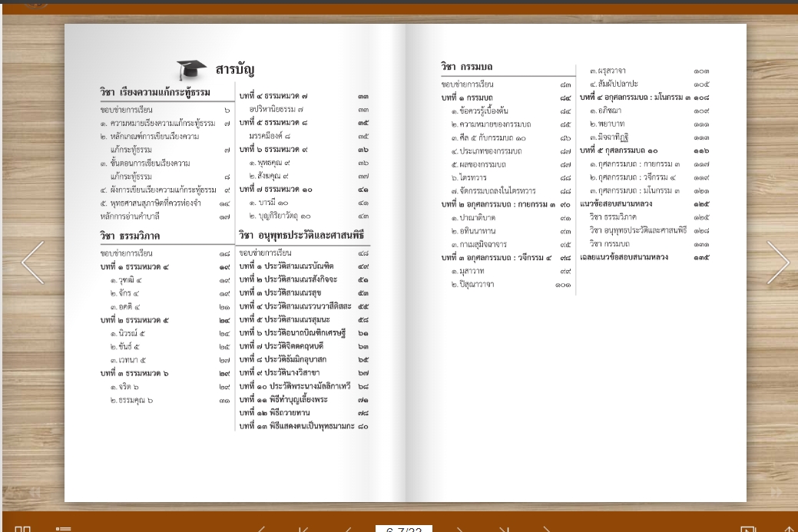The image size is (798, 532).
Task: Jump to the first page icon
Action: click(x=302, y=530)
